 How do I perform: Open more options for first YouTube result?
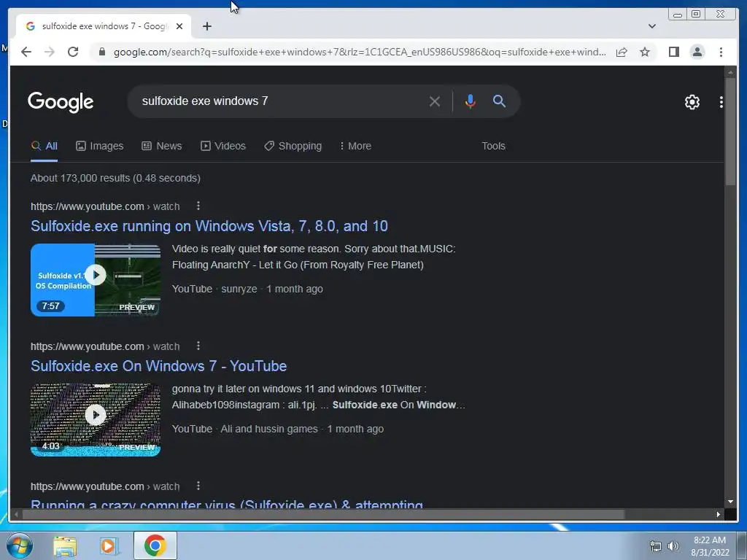click(x=198, y=206)
